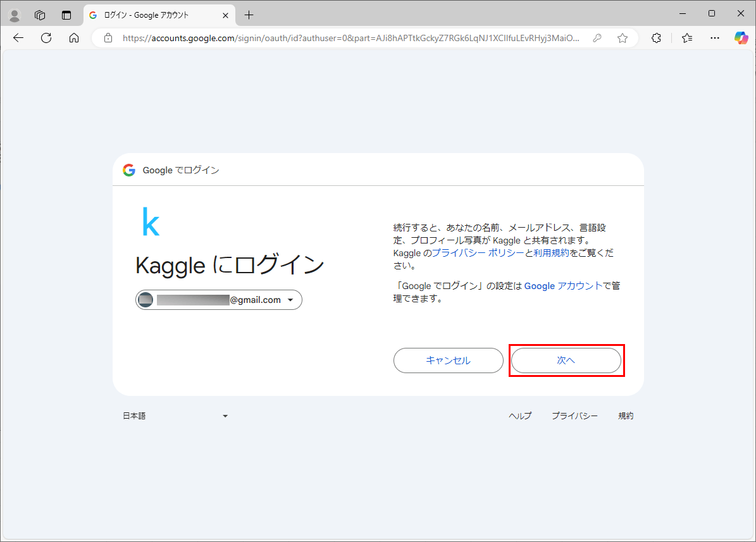
Task: Select the ログイン - Google アカウント tab
Action: tap(152, 15)
